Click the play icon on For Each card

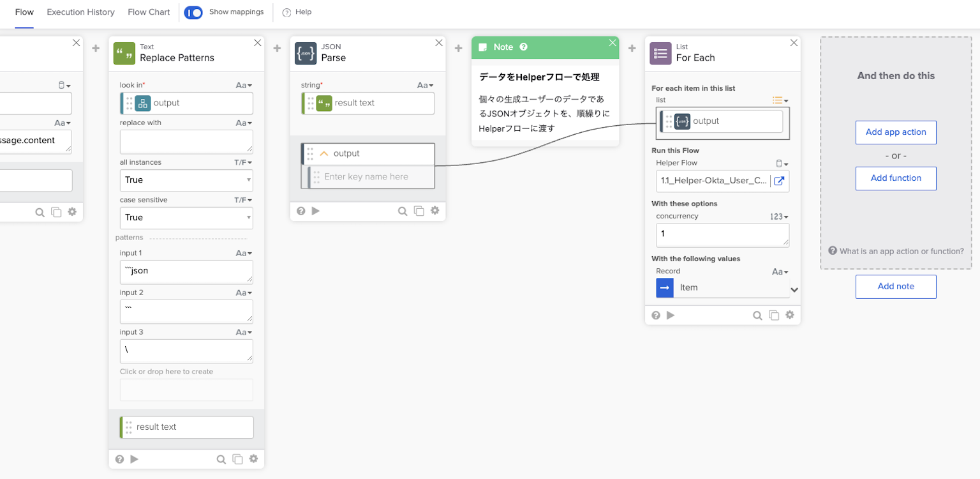[x=671, y=315]
